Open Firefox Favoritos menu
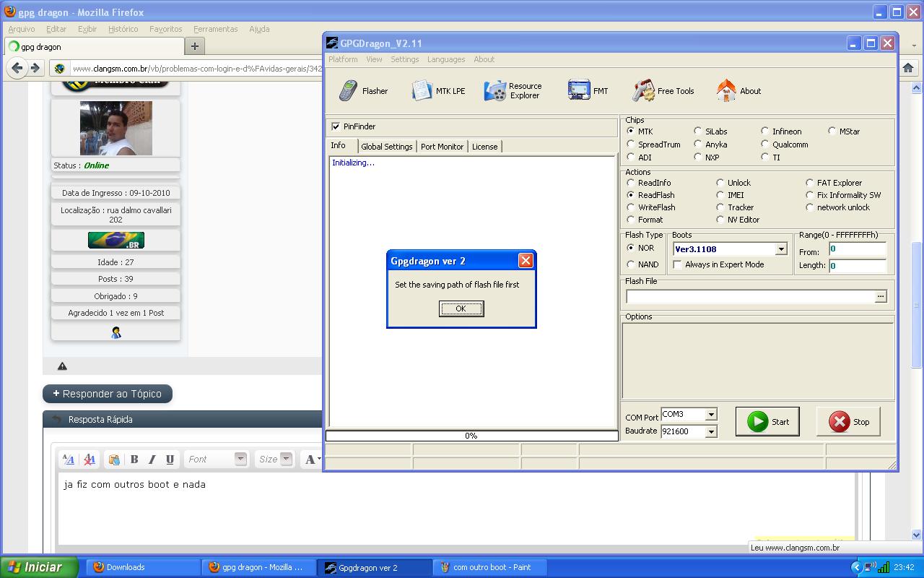Viewport: 924px width, 578px height. [x=166, y=29]
